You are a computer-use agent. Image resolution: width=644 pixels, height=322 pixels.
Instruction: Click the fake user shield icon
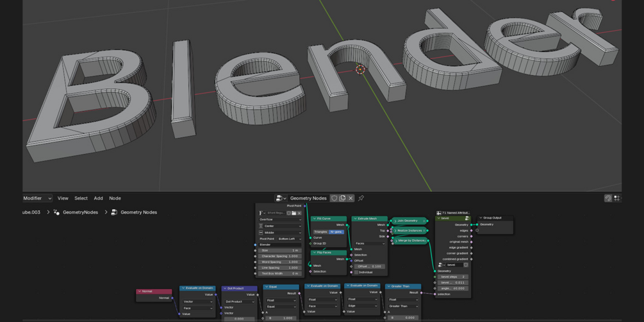pos(334,198)
